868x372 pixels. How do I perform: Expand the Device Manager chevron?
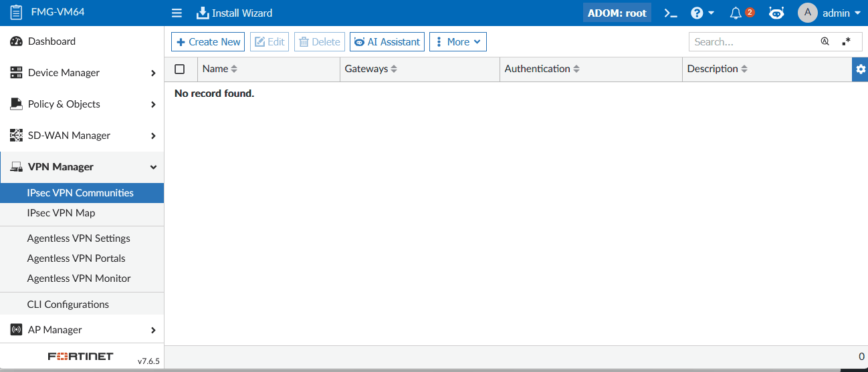point(153,73)
